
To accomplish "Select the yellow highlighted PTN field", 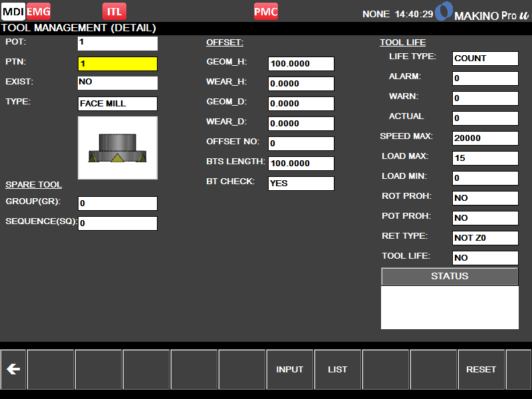I will pos(118,64).
